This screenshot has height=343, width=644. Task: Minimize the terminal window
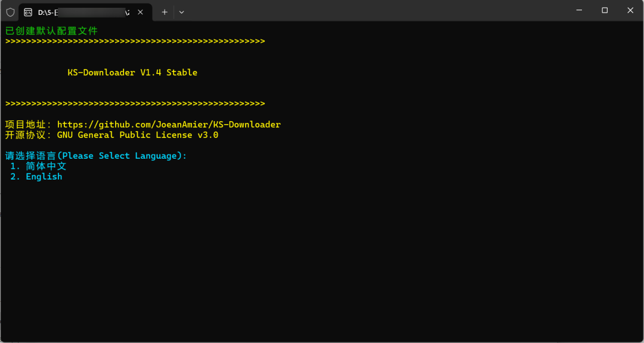click(x=578, y=10)
